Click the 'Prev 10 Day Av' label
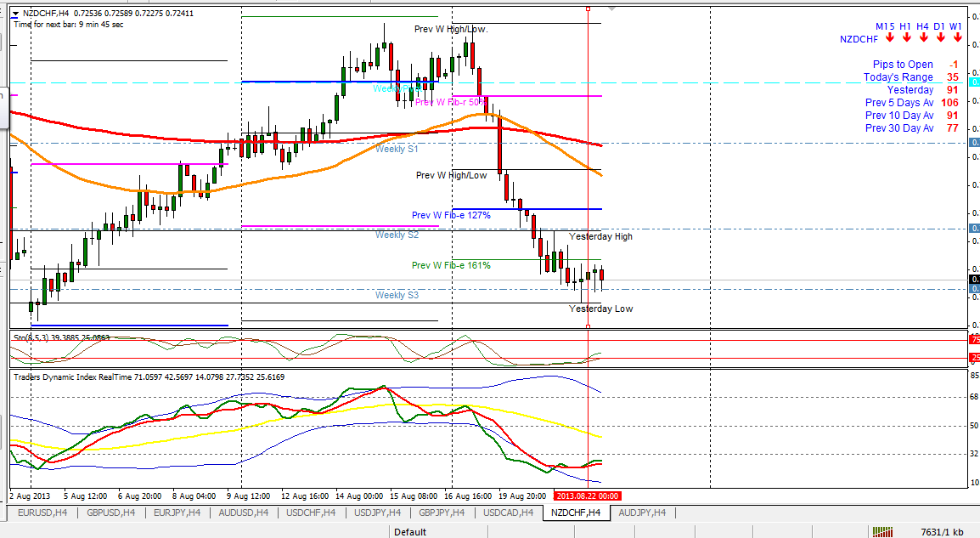The width and height of the screenshot is (980, 538). pos(899,115)
